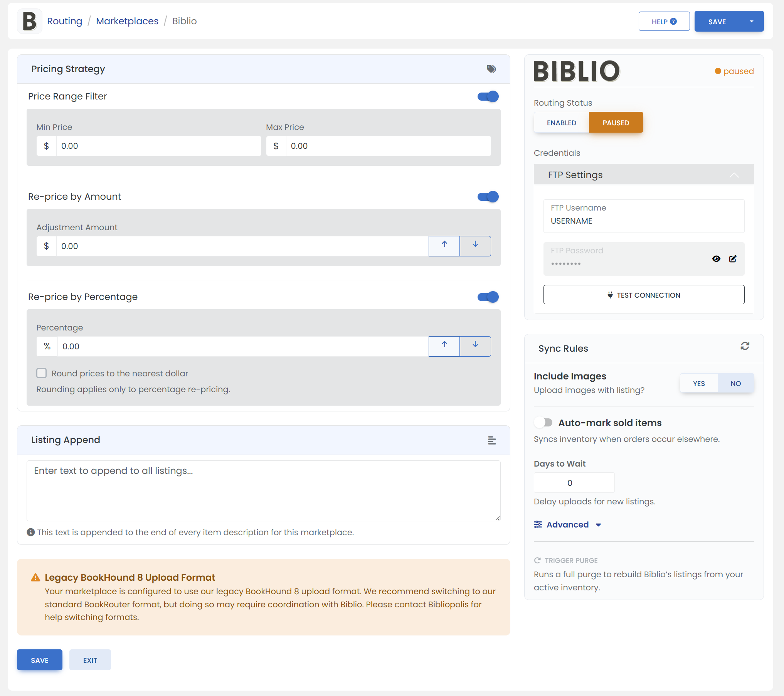The width and height of the screenshot is (784, 696).
Task: Set Routing Status to PAUSED
Action: (616, 123)
